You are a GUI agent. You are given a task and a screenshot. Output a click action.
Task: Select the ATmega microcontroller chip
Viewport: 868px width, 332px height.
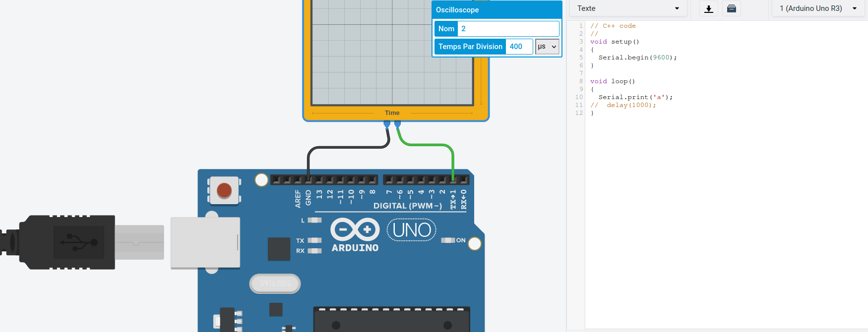pos(391,320)
